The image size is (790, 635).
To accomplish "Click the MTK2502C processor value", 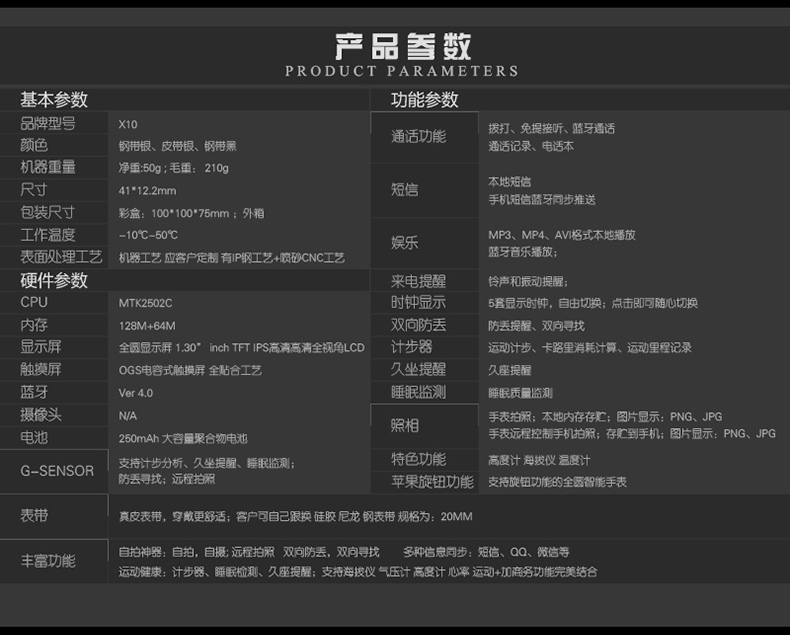I will (x=145, y=303).
